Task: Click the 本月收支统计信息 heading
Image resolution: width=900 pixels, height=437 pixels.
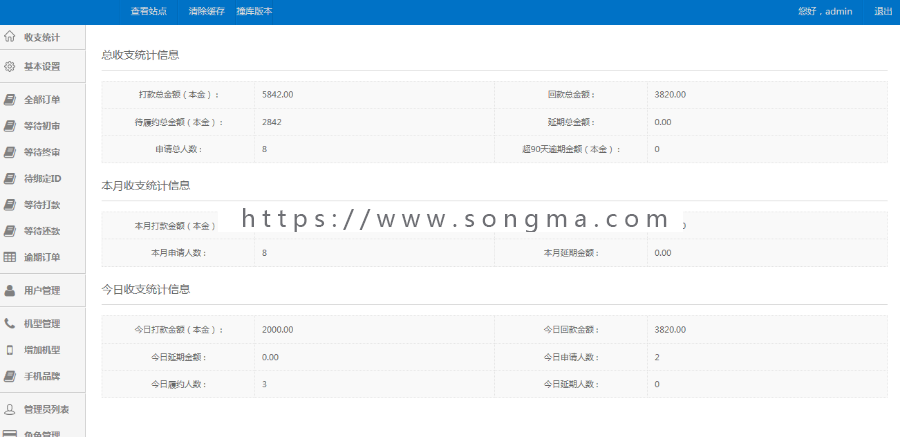Action: click(x=146, y=185)
